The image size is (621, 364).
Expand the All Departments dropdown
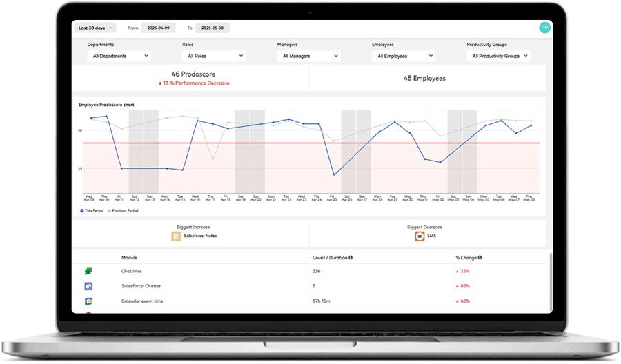119,56
